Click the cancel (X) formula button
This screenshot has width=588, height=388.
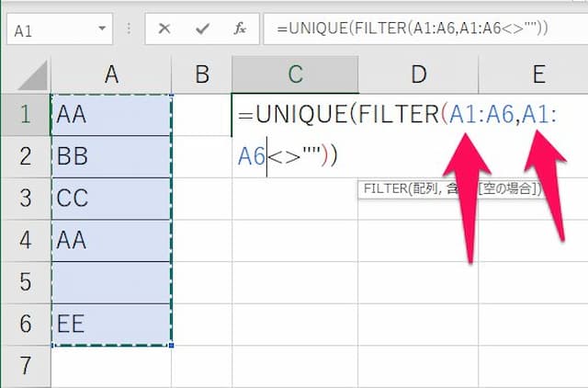(164, 29)
